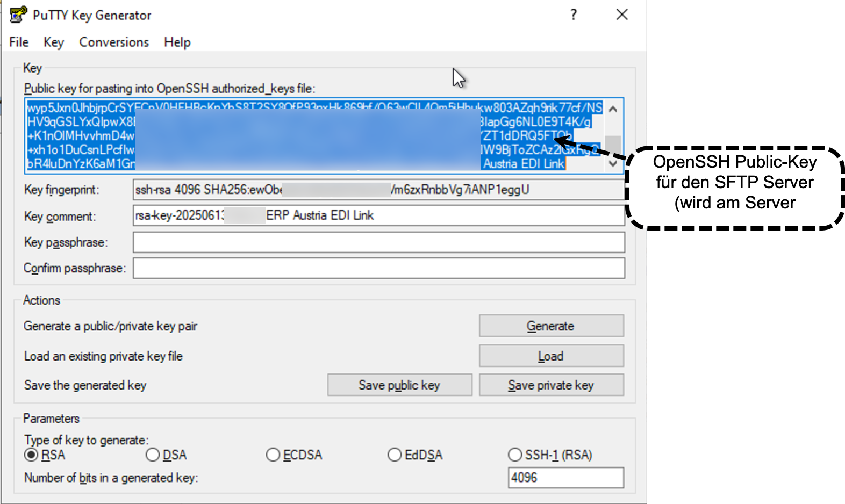
Task: Click the number of bits field showing 4096
Action: click(566, 477)
